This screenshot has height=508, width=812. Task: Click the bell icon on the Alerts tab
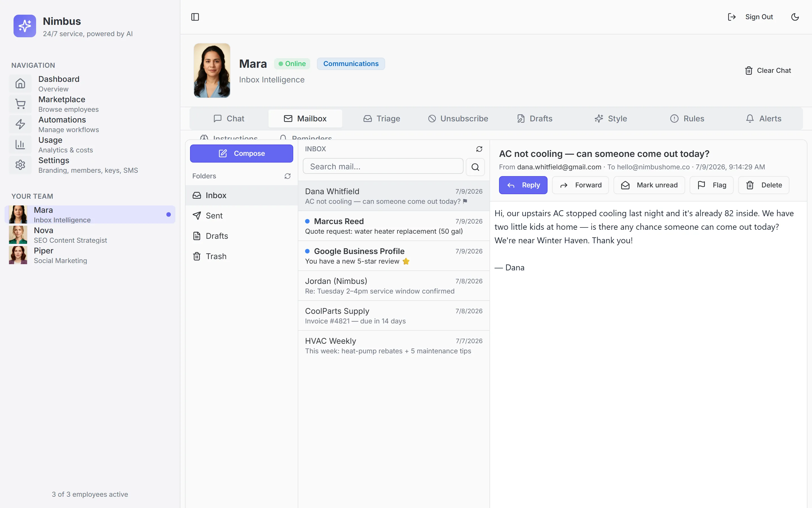[x=750, y=119]
